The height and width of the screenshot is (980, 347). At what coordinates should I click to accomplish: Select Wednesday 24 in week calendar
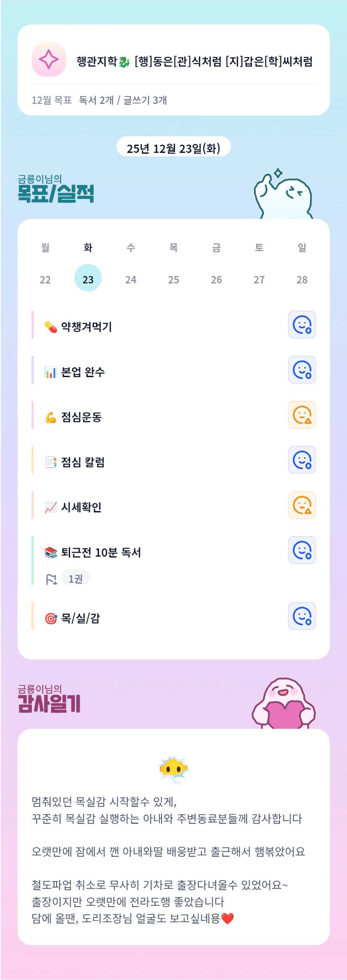[x=131, y=279]
